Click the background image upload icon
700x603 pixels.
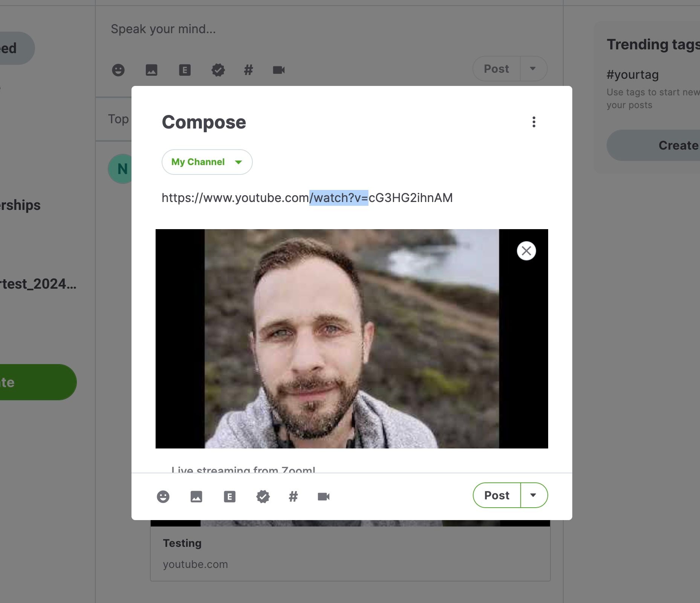click(151, 70)
